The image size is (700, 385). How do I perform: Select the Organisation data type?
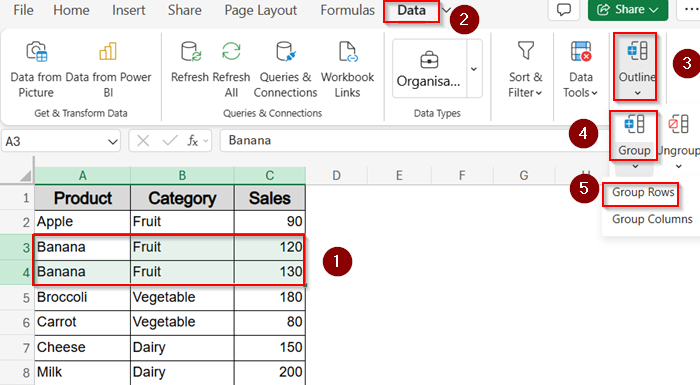[x=429, y=69]
